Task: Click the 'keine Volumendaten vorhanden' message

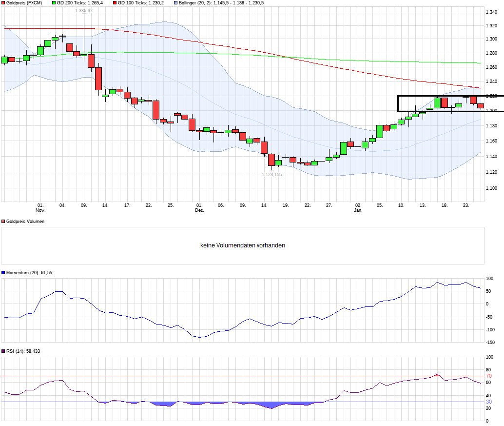Action: [243, 245]
